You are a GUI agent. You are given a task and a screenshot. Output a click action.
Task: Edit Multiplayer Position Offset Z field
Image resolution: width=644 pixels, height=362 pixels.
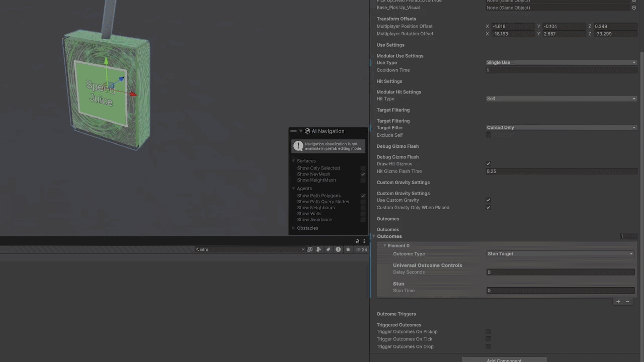pyautogui.click(x=615, y=26)
